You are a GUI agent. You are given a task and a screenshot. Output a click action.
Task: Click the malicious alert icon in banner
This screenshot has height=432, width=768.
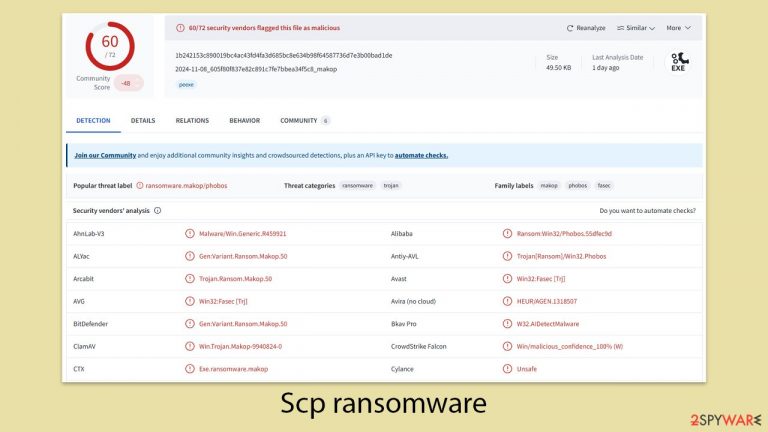coord(180,28)
